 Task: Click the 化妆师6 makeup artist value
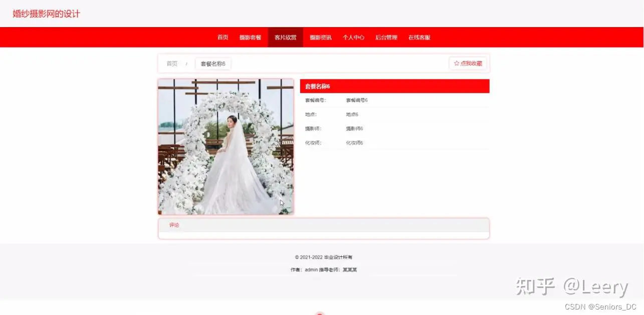(354, 143)
